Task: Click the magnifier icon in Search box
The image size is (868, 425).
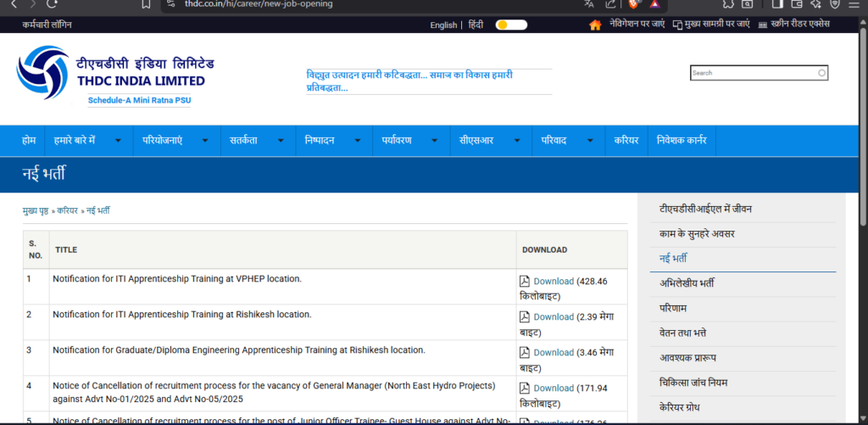Action: coord(821,73)
